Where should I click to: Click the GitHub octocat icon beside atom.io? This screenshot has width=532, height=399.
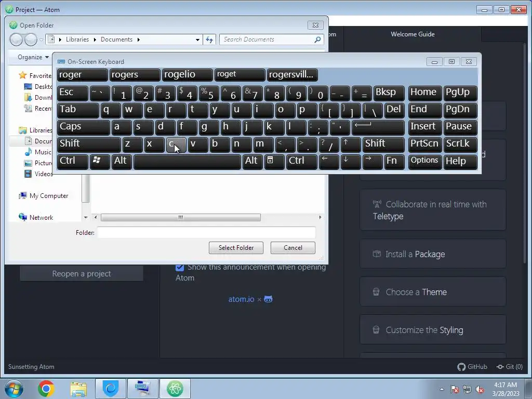pyautogui.click(x=268, y=299)
